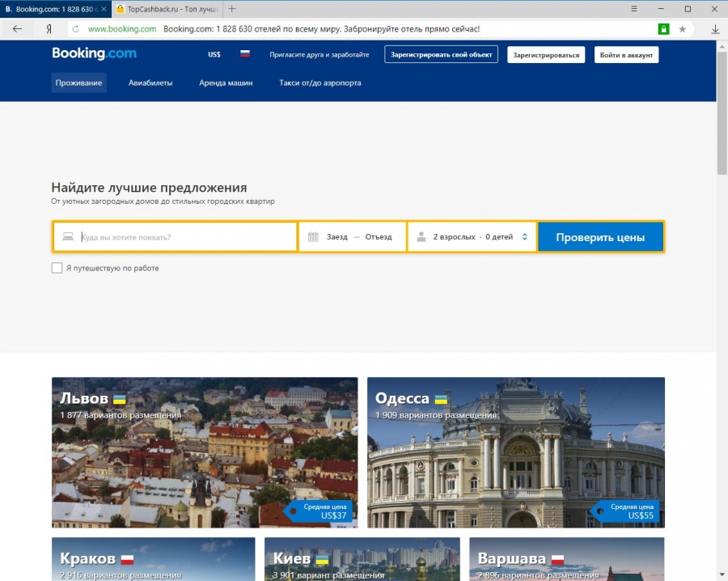Switch to the Booking.com browser tab

tap(56, 9)
